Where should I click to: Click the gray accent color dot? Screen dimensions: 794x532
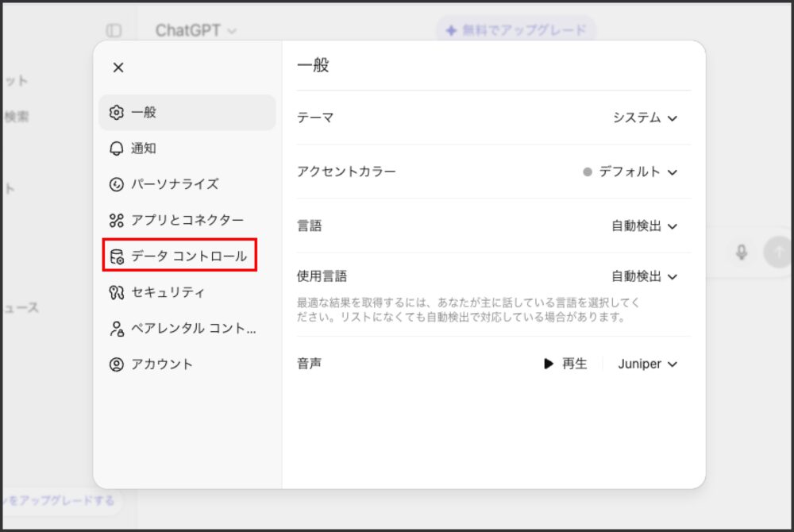pos(588,172)
